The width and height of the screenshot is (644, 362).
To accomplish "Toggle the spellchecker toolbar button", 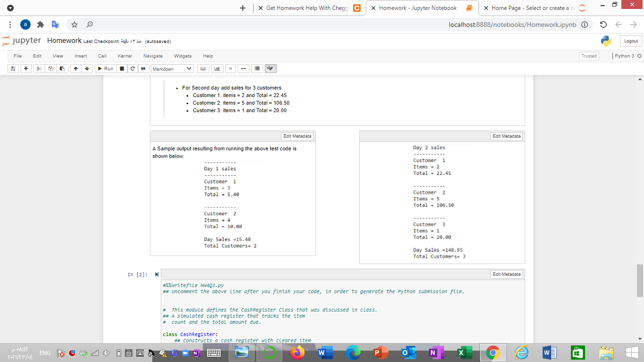I will pos(269,68).
